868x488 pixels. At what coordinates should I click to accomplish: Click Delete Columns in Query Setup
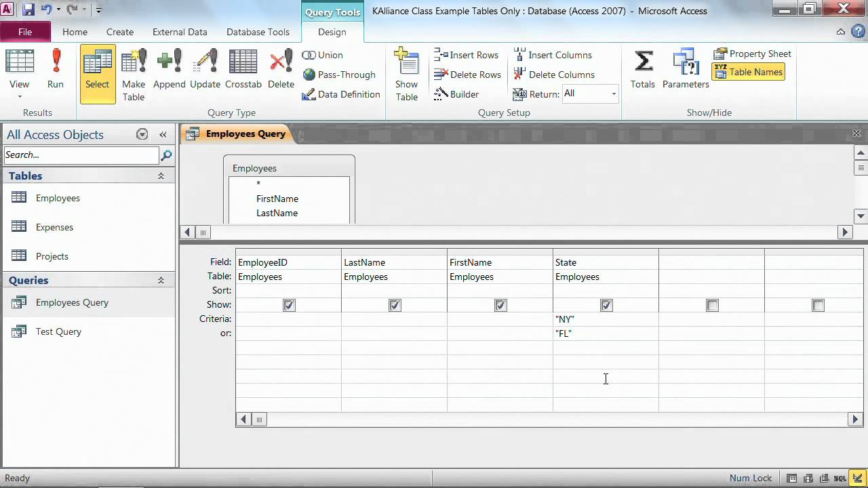click(554, 75)
